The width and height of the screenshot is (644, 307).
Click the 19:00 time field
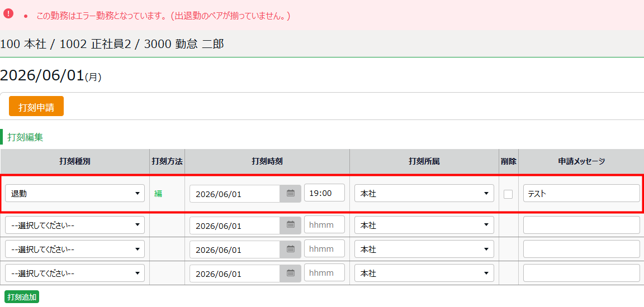click(x=324, y=193)
